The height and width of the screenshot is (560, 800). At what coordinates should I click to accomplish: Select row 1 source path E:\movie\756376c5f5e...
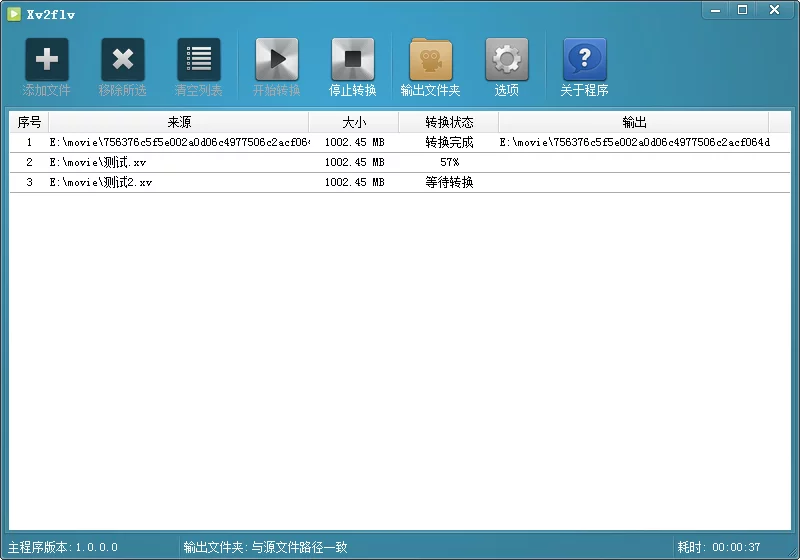coord(179,142)
